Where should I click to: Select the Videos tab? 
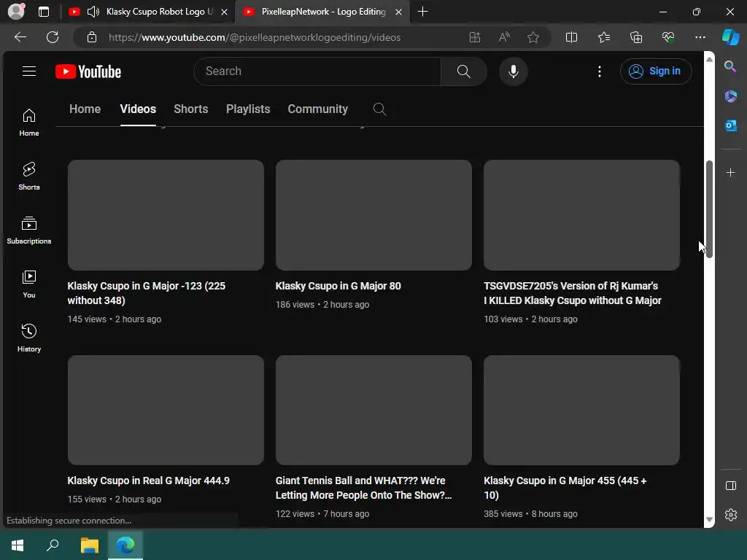[138, 109]
